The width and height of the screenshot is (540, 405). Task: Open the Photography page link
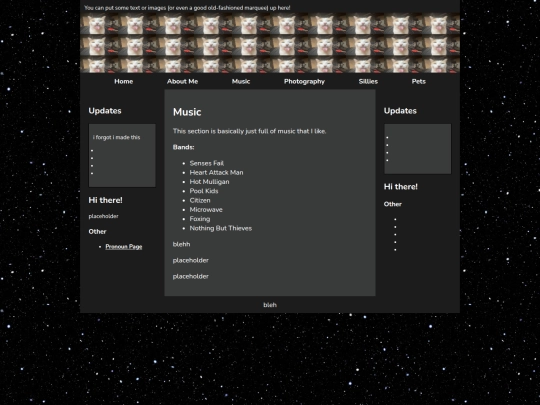click(304, 82)
